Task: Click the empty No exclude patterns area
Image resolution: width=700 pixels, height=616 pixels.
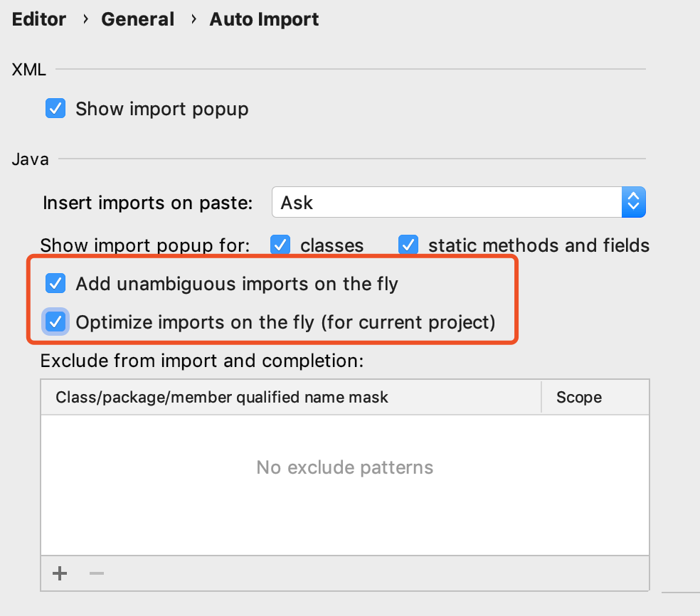Action: pyautogui.click(x=345, y=467)
